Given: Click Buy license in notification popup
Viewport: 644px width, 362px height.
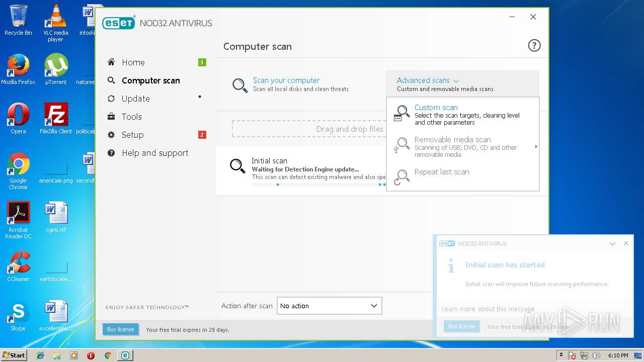Looking at the screenshot, I should point(461,326).
